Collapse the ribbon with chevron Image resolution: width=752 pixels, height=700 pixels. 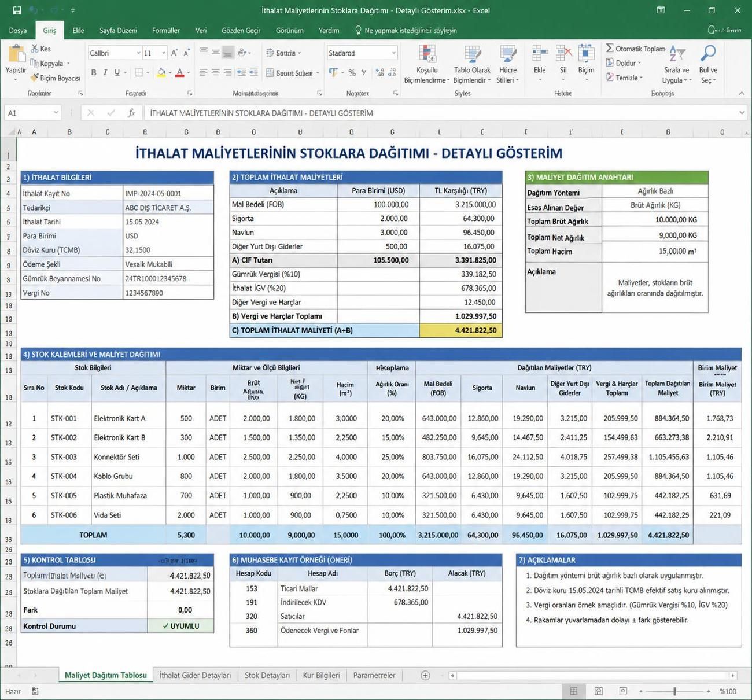(x=742, y=94)
